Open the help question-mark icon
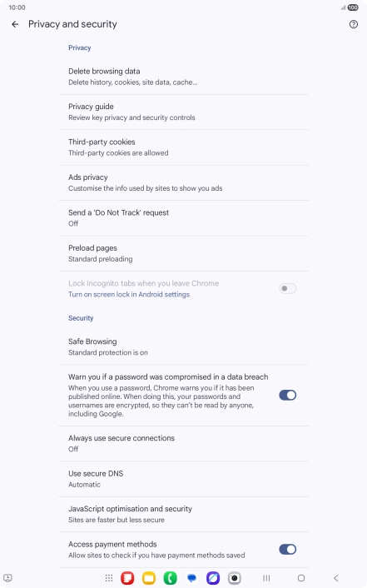 pyautogui.click(x=353, y=24)
